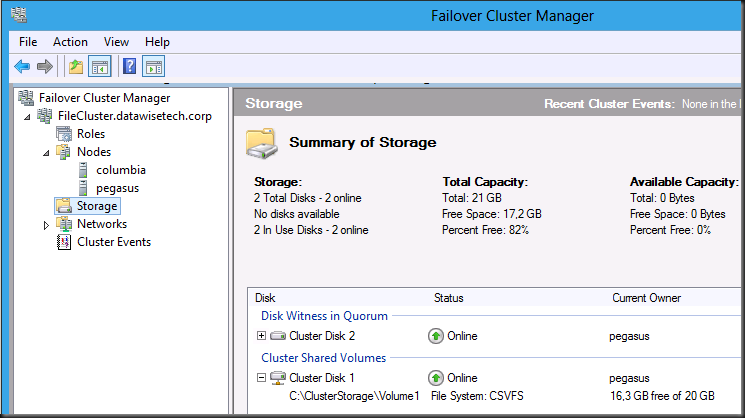Click the Forward arrow toolbar icon

point(45,66)
